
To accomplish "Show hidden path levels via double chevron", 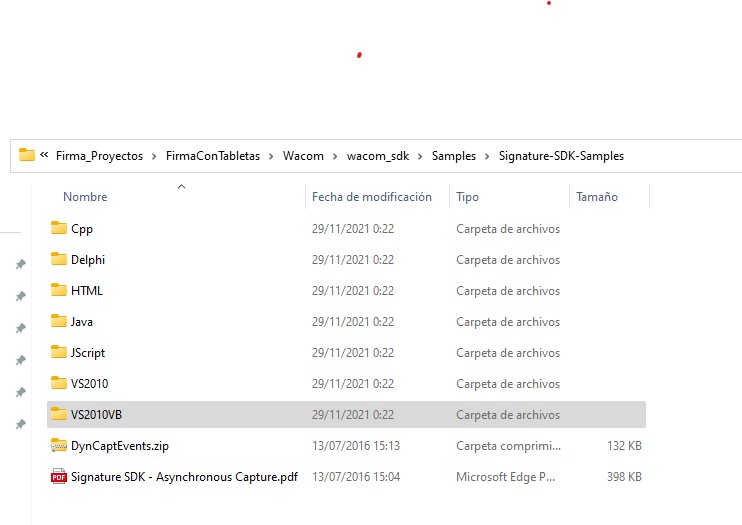I will (x=44, y=155).
